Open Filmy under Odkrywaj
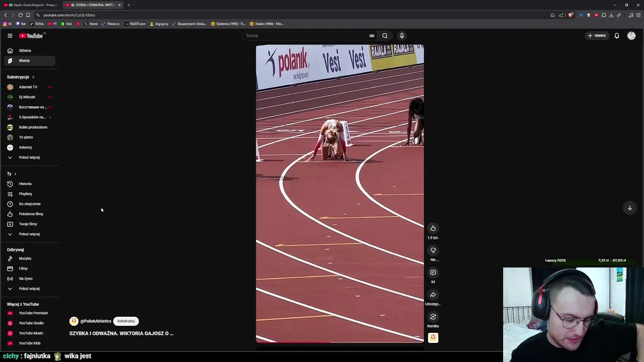Image resolution: width=644 pixels, height=362 pixels. [x=29, y=268]
